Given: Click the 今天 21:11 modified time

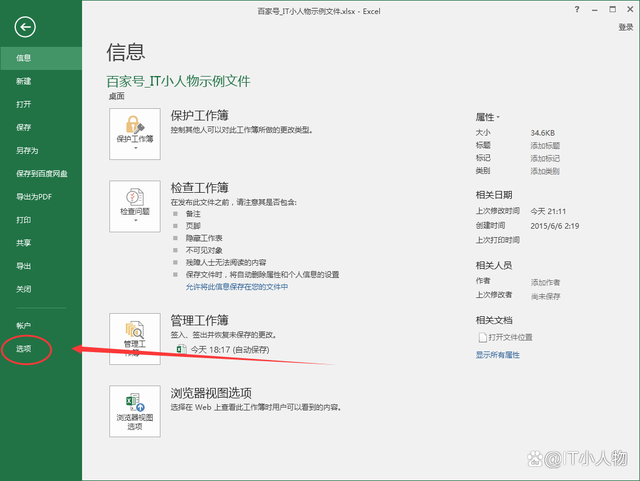Looking at the screenshot, I should click(548, 211).
